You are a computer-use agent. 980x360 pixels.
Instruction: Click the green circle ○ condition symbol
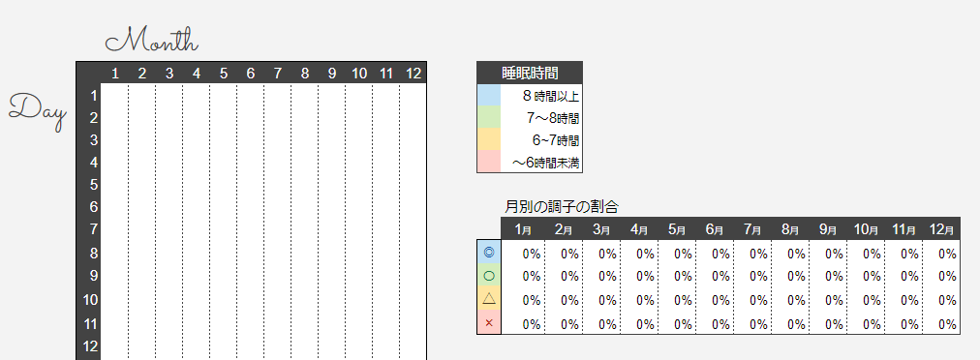[x=489, y=276]
